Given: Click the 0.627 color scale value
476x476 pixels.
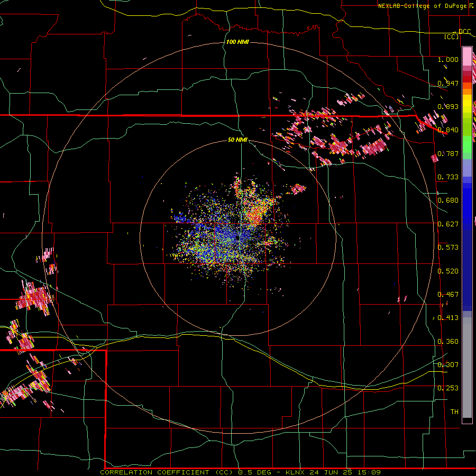Looking at the screenshot, I should click(x=448, y=224).
